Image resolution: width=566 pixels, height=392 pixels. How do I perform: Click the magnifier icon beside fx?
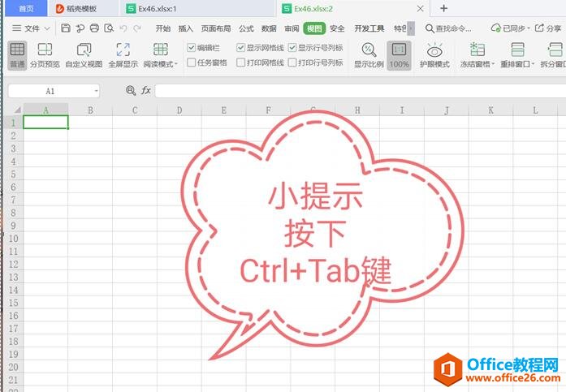click(131, 90)
